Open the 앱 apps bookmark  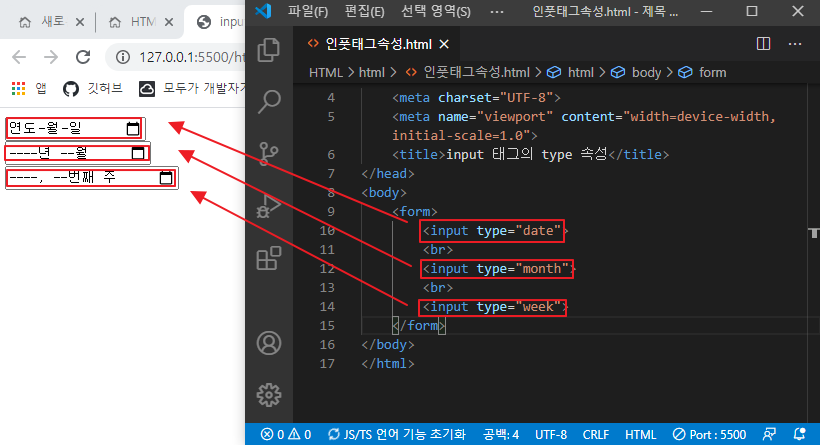pos(29,88)
